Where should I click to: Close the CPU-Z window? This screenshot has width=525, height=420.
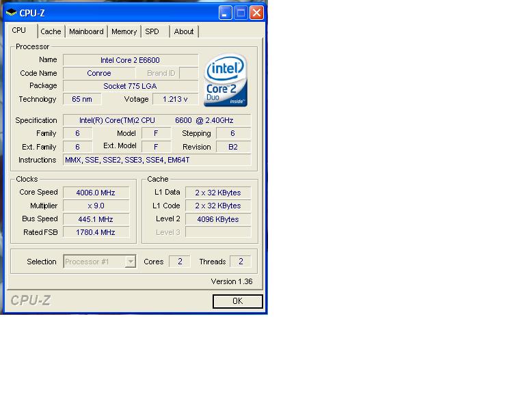coord(256,13)
